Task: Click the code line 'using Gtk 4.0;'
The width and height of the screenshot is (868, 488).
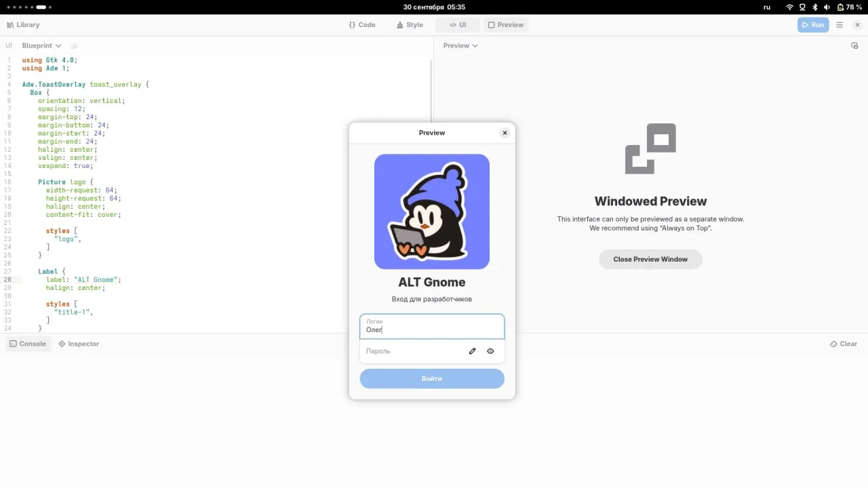Action: (50, 60)
